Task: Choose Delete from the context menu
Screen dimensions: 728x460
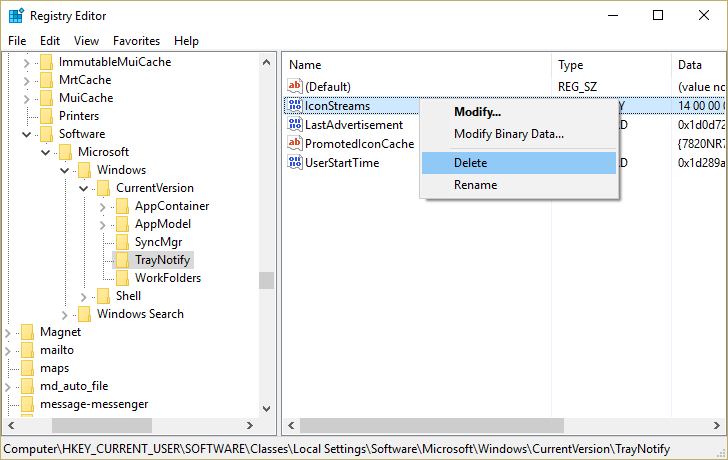Action: [x=471, y=163]
